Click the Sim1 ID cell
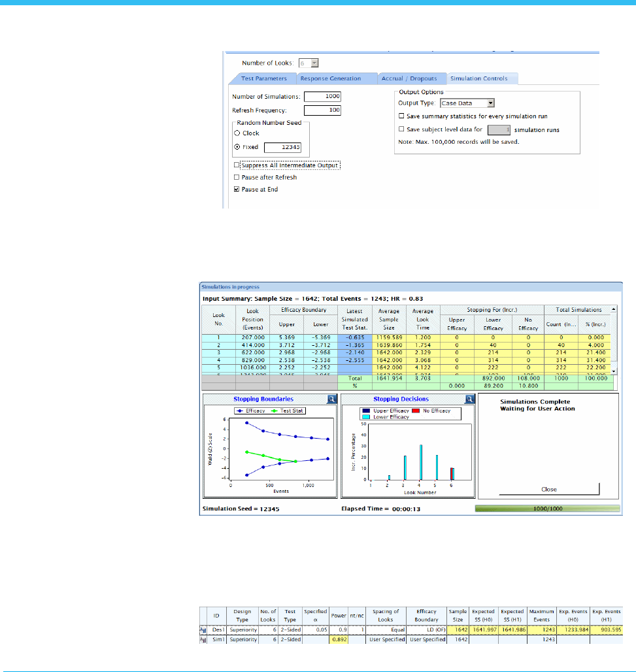Viewport: 636px width, 672px height. 216,639
